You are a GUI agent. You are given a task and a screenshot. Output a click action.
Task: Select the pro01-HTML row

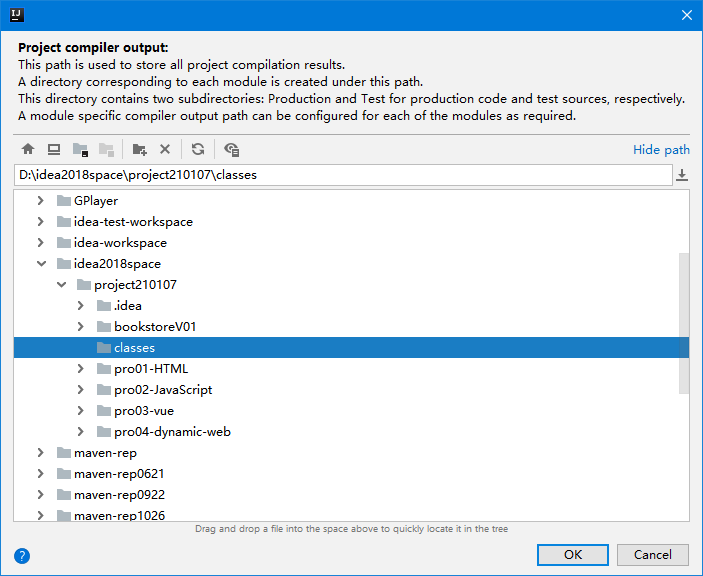[351, 368]
